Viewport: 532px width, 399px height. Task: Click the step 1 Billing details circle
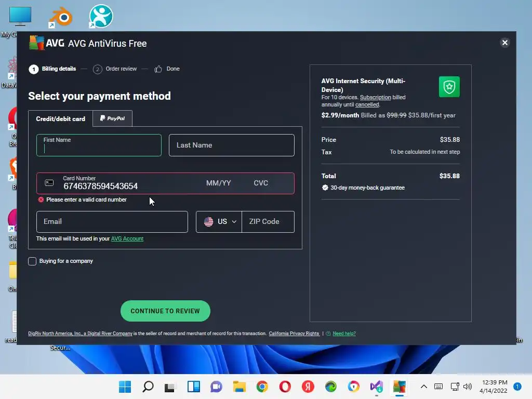click(34, 69)
